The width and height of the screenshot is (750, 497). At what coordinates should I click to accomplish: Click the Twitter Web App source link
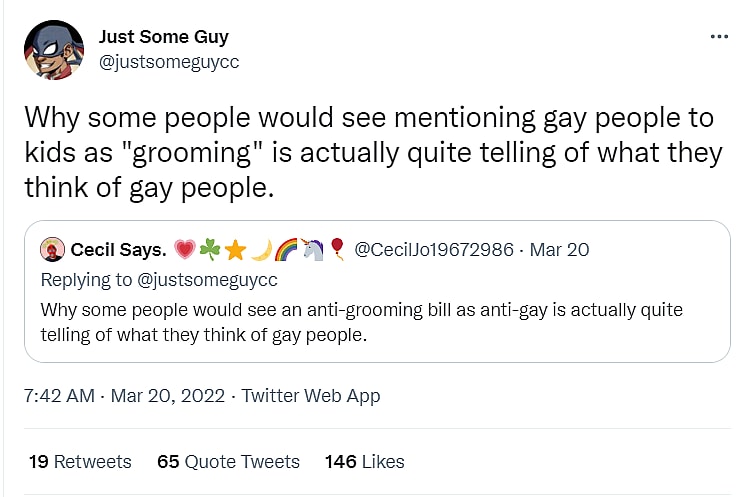(311, 396)
